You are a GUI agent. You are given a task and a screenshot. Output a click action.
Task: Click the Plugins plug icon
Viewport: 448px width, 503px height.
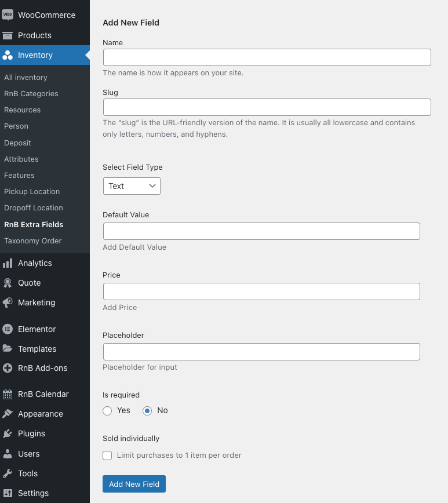(x=8, y=433)
